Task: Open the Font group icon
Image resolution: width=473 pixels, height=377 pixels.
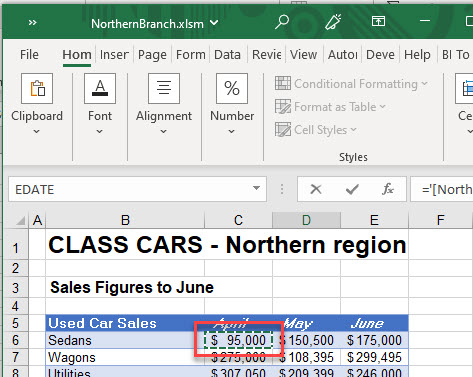Action: (100, 89)
